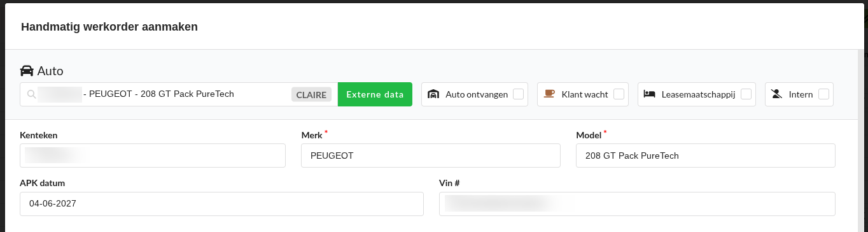Viewport: 868px width, 232px height.
Task: Click the Handmatig werkorder aanmaken title
Action: (109, 27)
